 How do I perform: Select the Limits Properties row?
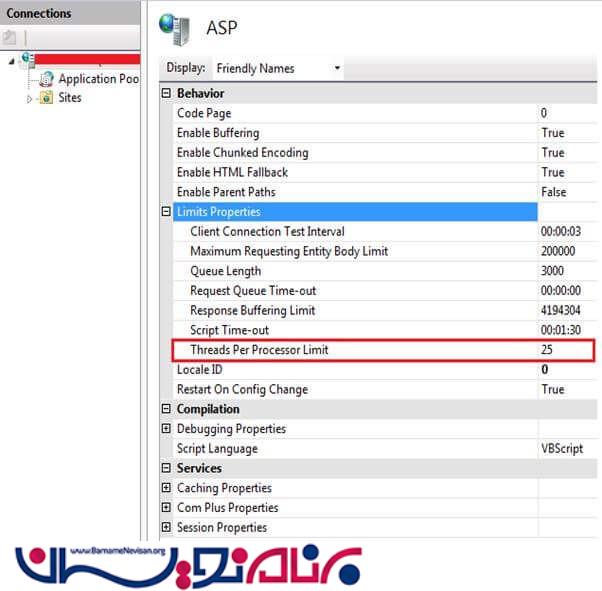[x=355, y=212]
